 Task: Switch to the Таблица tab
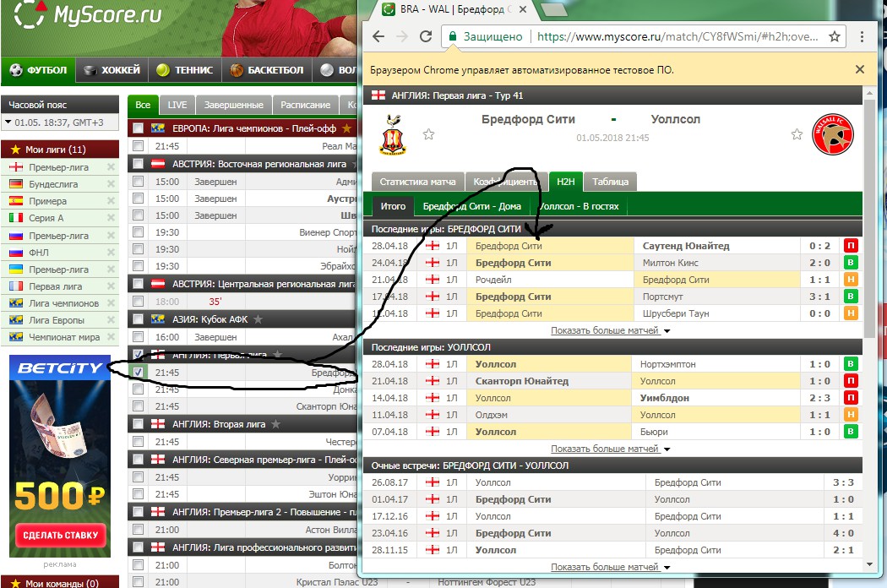[611, 182]
